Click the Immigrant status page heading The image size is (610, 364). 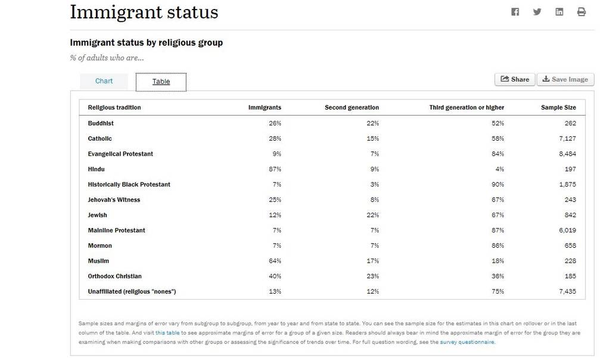[x=144, y=13]
